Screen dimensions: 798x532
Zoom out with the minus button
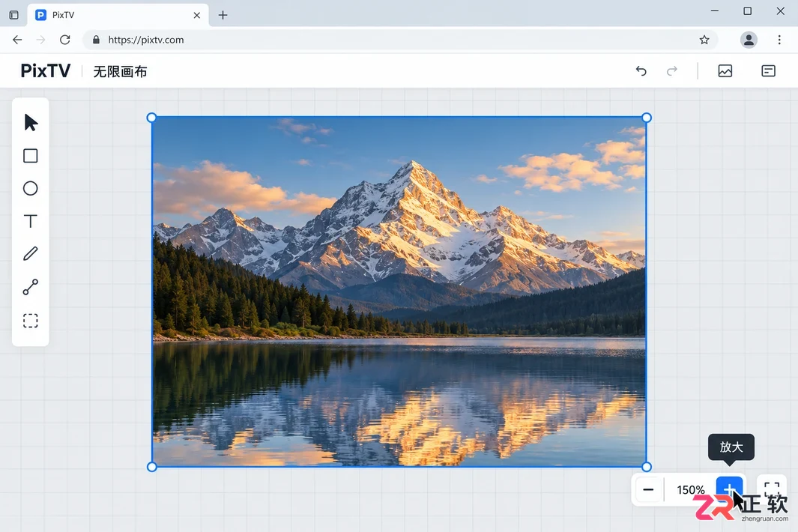click(x=648, y=490)
